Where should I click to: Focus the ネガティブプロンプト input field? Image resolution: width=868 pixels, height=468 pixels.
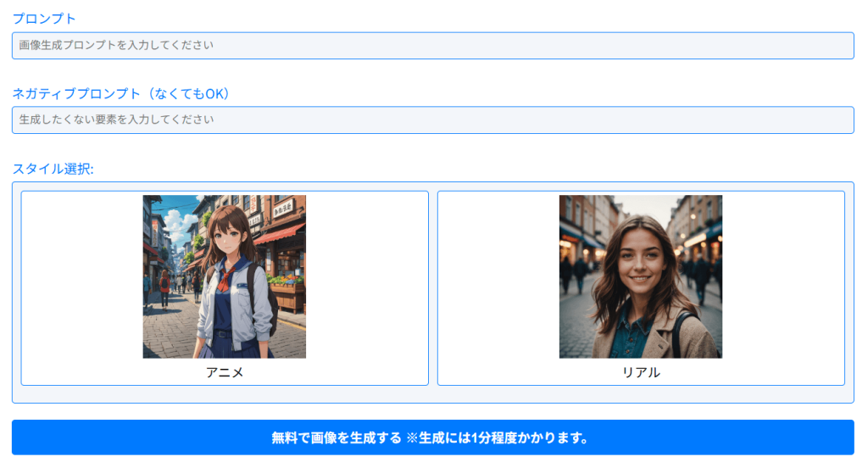point(432,120)
